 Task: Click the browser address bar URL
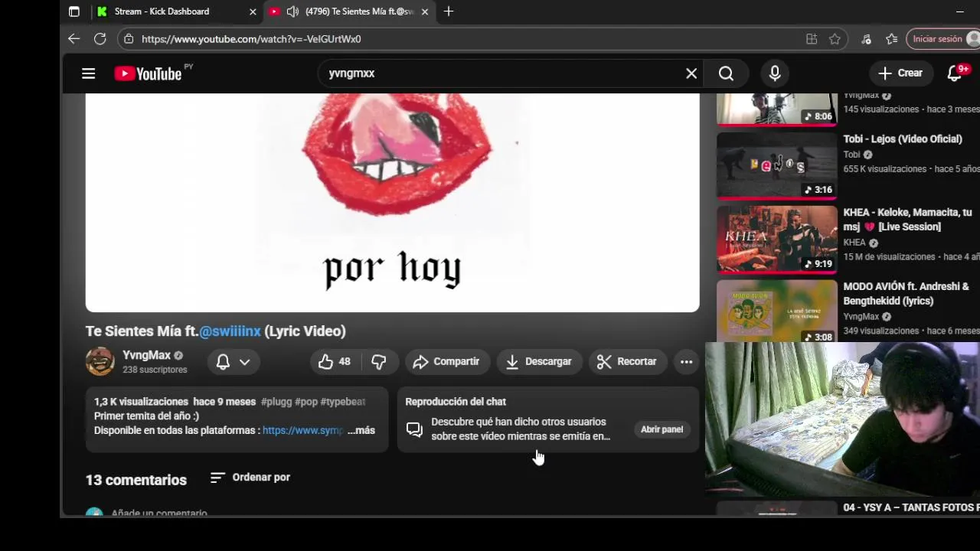251,39
